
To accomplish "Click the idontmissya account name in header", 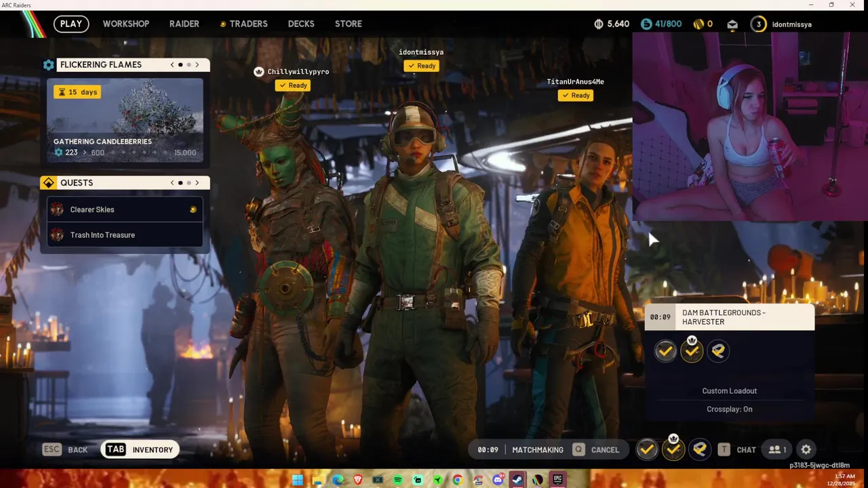I will [x=792, y=24].
